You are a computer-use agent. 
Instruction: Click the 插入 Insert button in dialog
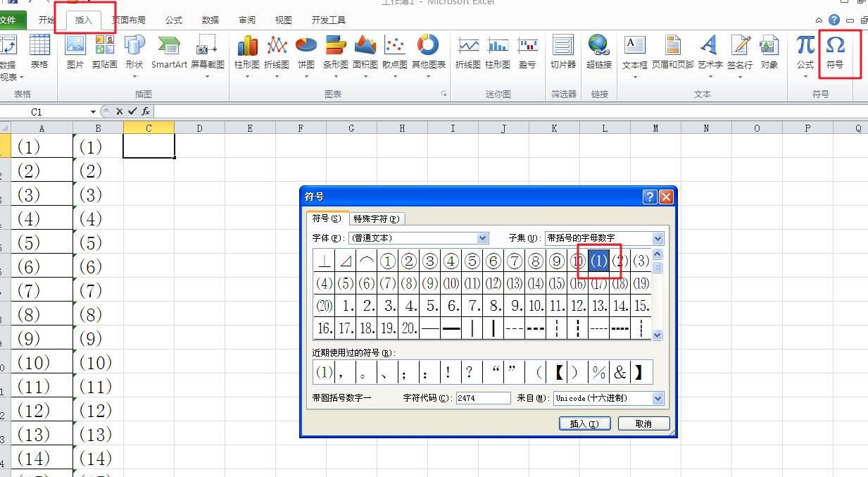(584, 423)
